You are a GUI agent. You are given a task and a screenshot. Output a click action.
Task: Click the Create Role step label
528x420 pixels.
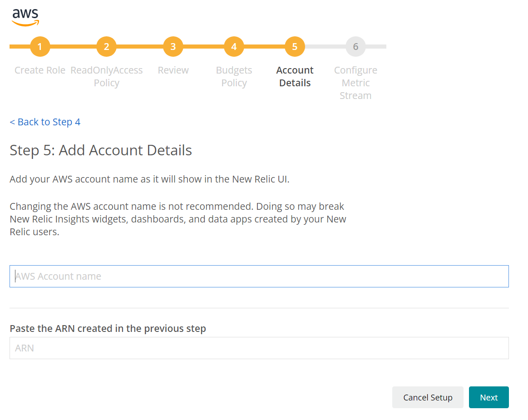click(x=40, y=70)
